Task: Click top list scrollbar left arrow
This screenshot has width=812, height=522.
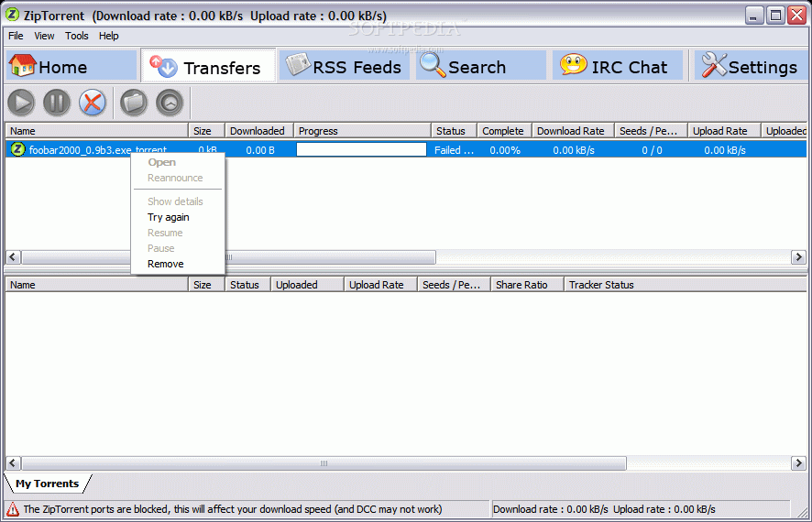Action: coord(13,257)
